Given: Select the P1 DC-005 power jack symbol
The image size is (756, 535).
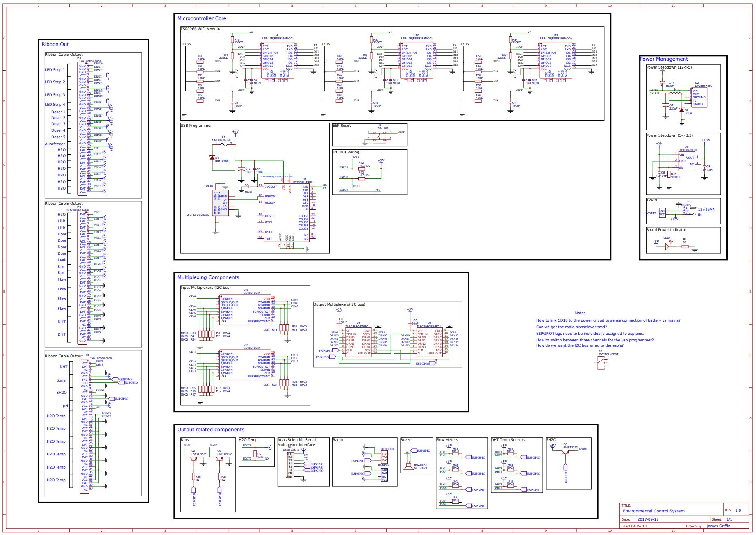Looking at the screenshot, I should (690, 210).
